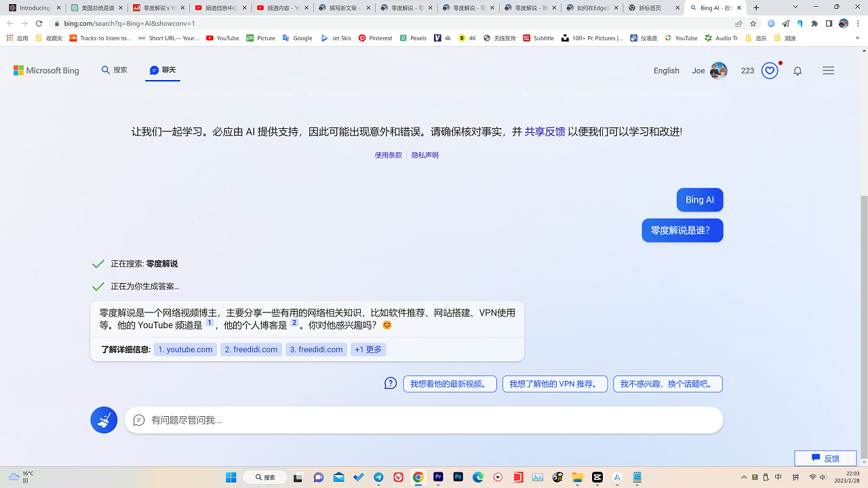The height and width of the screenshot is (488, 868).
Task: Open the hamburger settings menu
Action: (828, 70)
